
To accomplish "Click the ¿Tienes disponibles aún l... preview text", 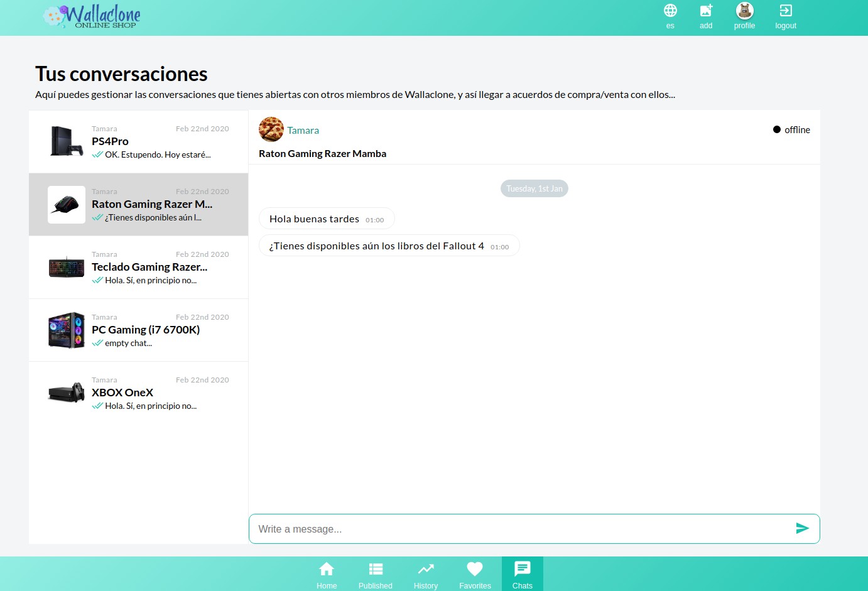I will (153, 217).
